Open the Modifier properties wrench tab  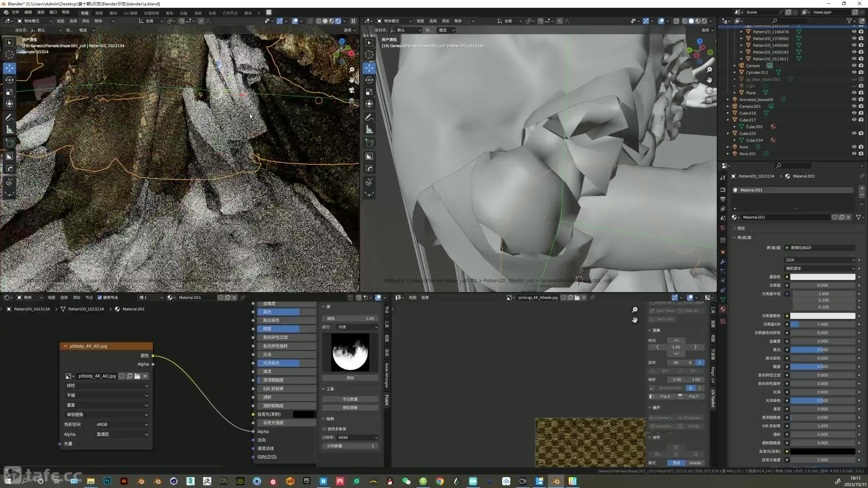pos(723,262)
